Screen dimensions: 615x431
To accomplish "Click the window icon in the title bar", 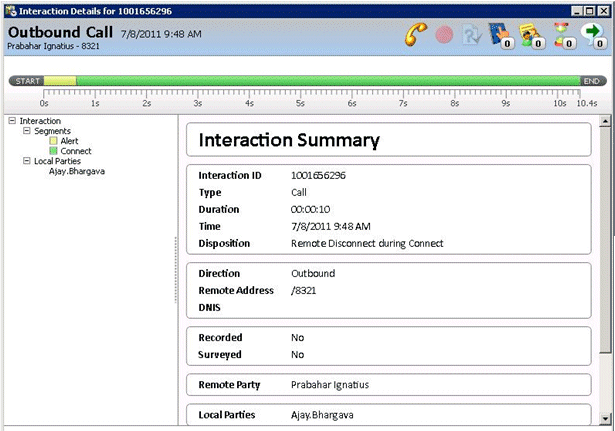I will pos(11,9).
